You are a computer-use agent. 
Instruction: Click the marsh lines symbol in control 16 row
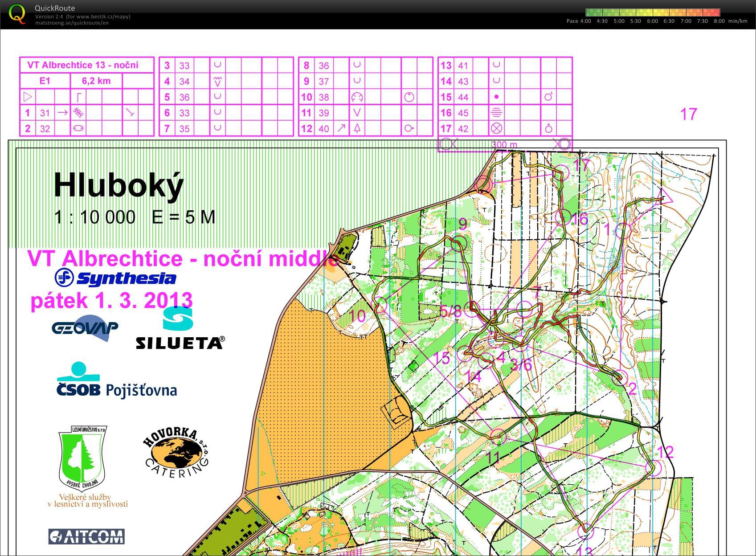tap(496, 113)
